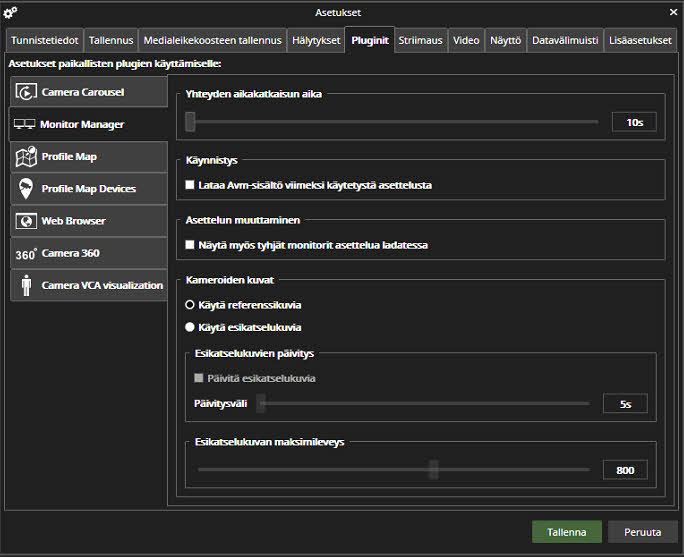The image size is (684, 558).
Task: Click the Monitor Manager monitor icon
Action: [x=25, y=125]
